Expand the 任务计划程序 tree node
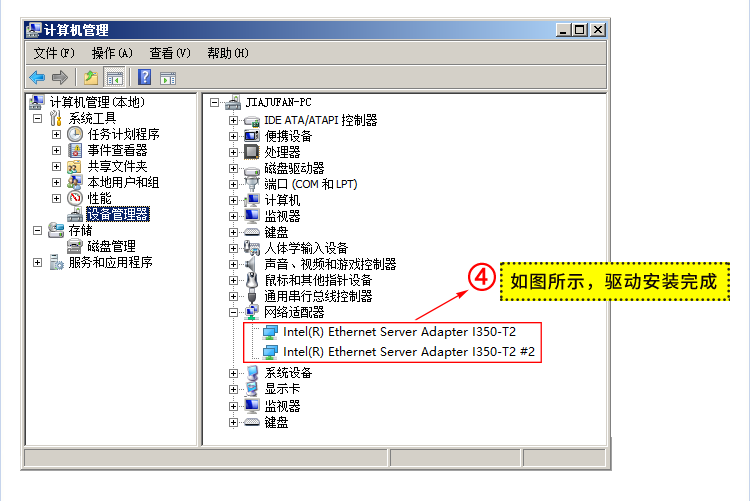 pyautogui.click(x=56, y=134)
